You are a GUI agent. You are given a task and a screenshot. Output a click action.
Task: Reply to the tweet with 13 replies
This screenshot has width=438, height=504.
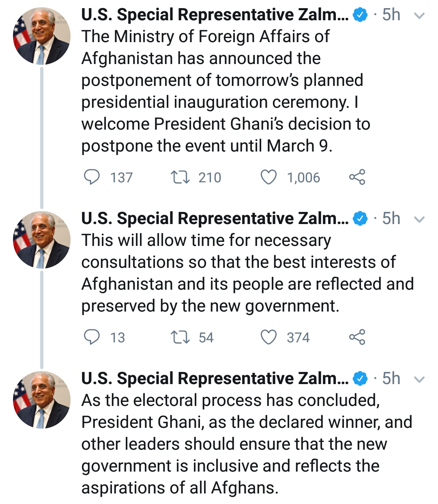[92, 337]
